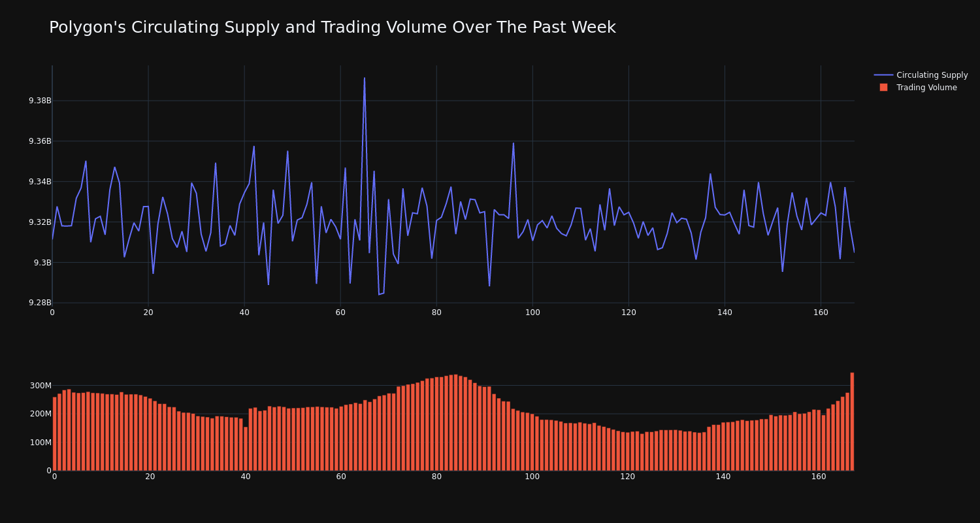This screenshot has width=980, height=523.
Task: Click the 9.3B y-axis label
Action: [x=42, y=263]
